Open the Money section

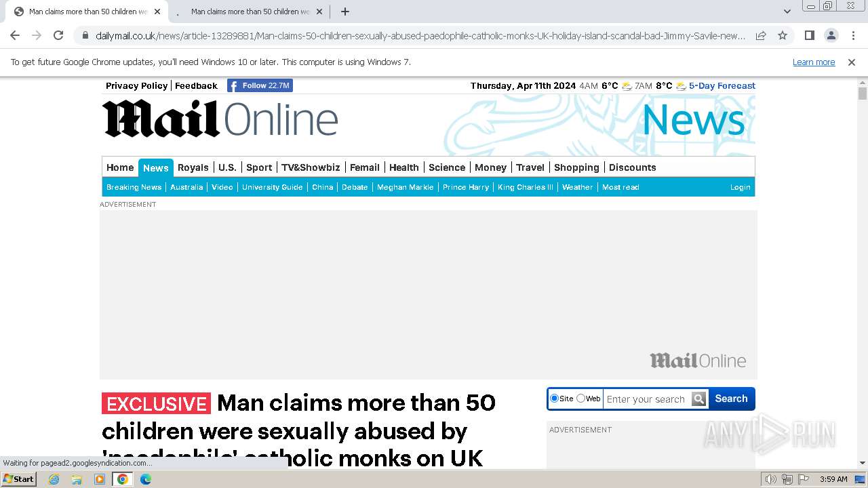[491, 167]
